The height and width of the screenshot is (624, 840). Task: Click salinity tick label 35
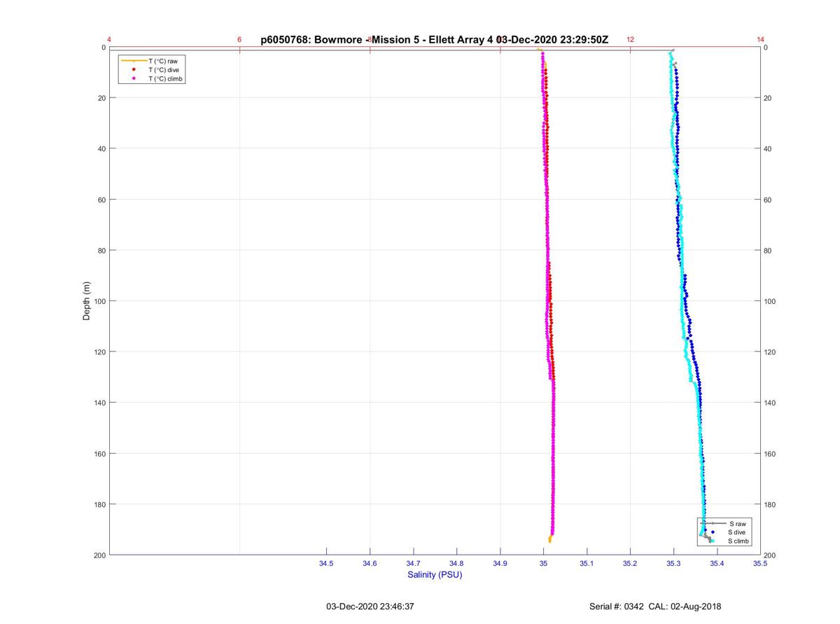544,564
